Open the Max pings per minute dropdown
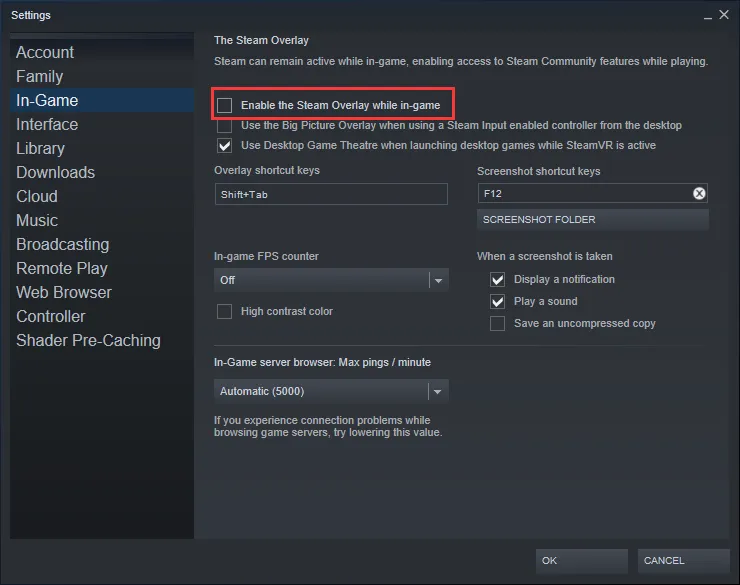This screenshot has height=585, width=740. click(331, 391)
